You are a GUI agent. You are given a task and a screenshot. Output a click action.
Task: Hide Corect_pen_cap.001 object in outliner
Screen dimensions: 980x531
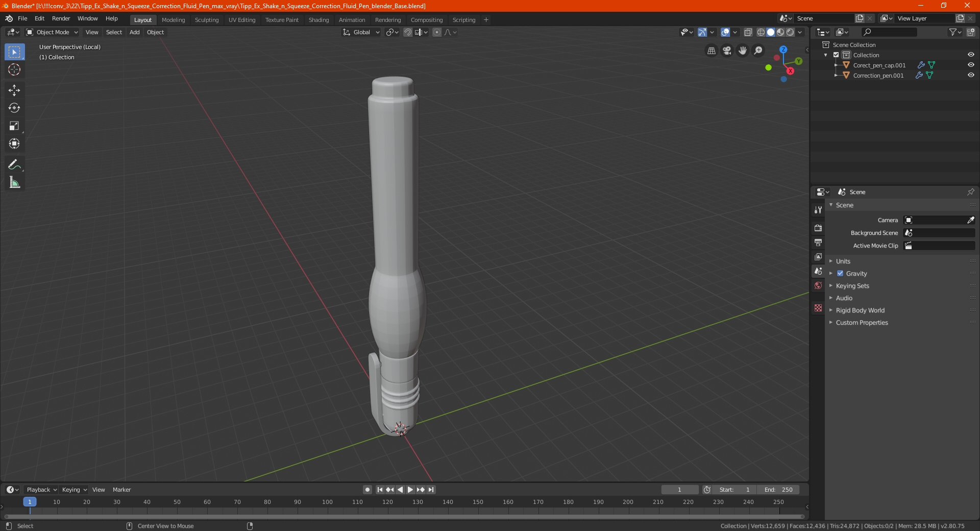click(x=971, y=65)
